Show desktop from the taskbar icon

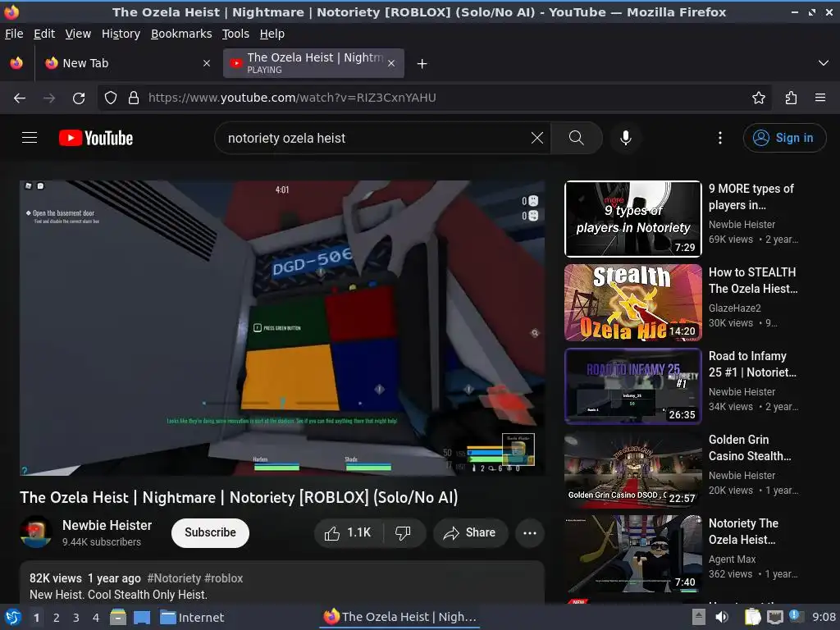(x=142, y=617)
